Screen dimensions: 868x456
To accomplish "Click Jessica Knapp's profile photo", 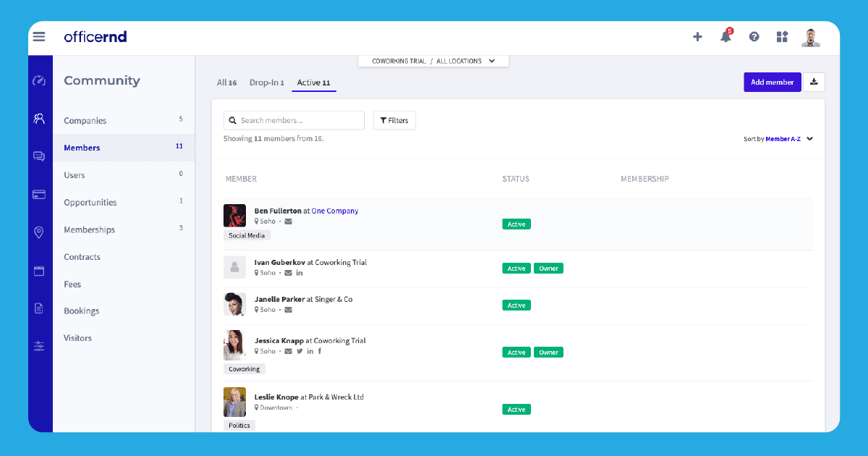I will [234, 345].
